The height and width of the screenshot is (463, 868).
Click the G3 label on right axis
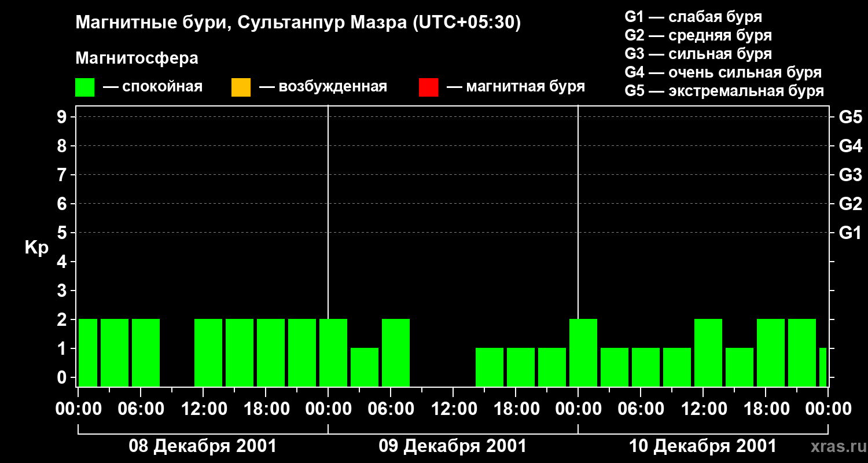coord(851,175)
